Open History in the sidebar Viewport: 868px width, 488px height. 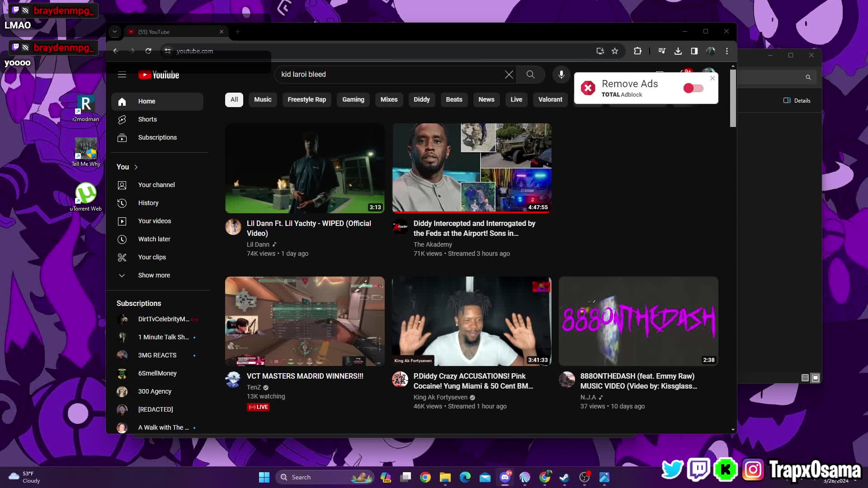click(x=157, y=203)
